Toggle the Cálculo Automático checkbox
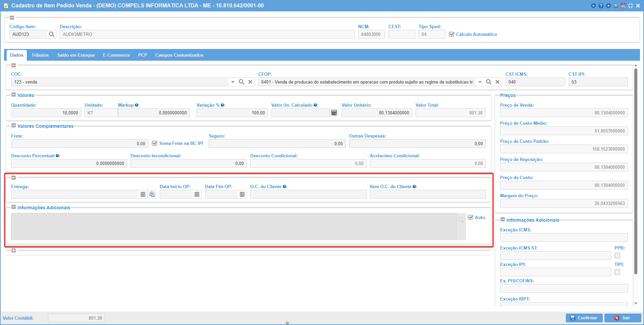Image resolution: width=644 pixels, height=325 pixels. [x=452, y=34]
